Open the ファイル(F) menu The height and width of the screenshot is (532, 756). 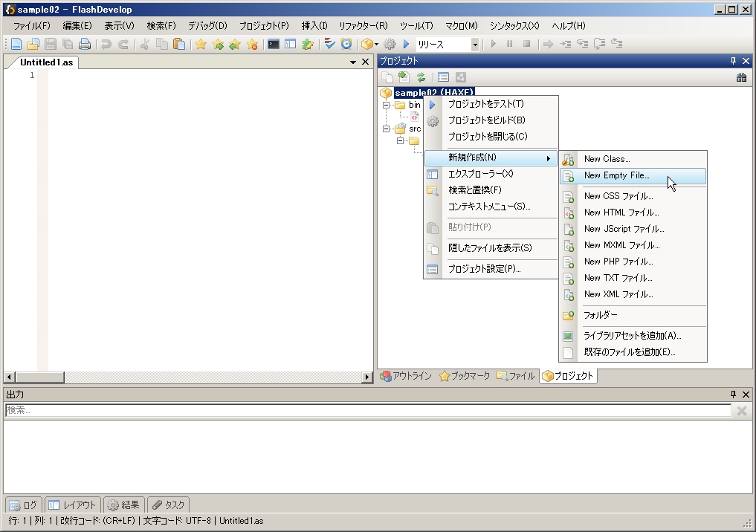click(x=31, y=26)
